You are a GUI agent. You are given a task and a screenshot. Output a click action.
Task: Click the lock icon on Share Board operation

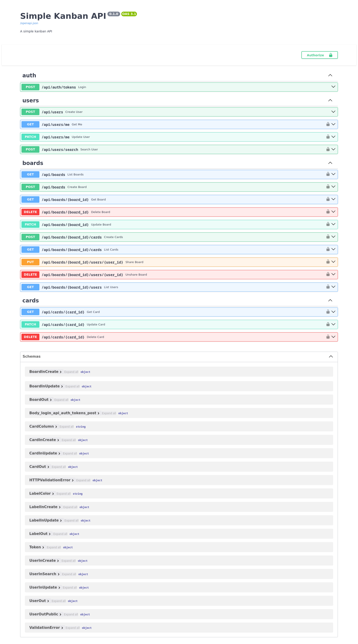(328, 262)
